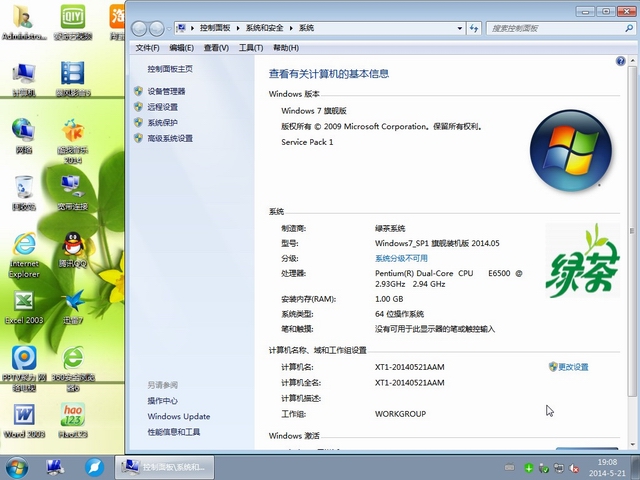Click the scrollbar down arrow

click(x=632, y=444)
